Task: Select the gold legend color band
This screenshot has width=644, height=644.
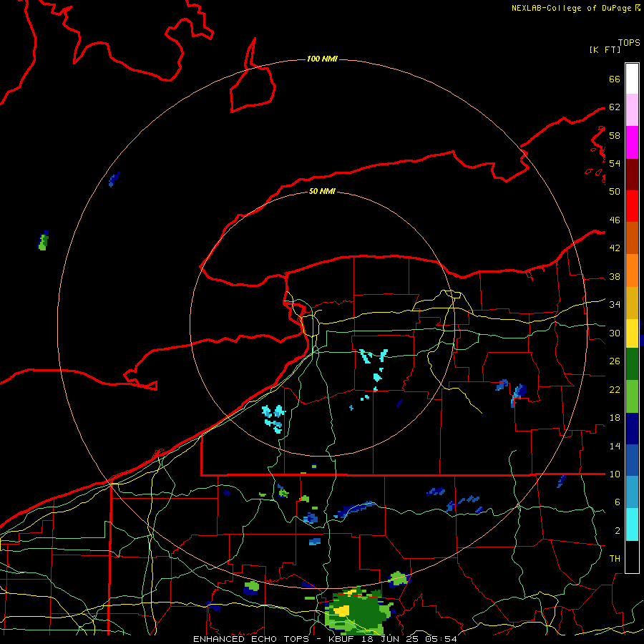Action: tap(632, 303)
